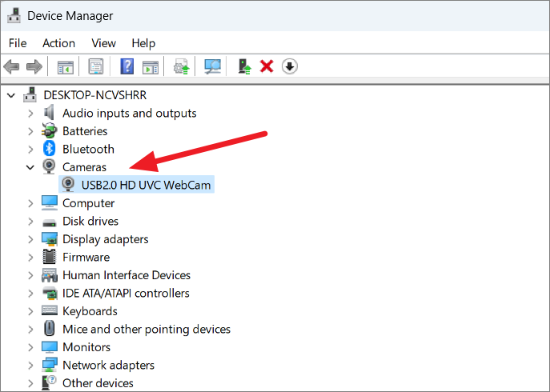The width and height of the screenshot is (550, 392).
Task: Click the Forward arrow toolbar icon
Action: click(x=34, y=66)
